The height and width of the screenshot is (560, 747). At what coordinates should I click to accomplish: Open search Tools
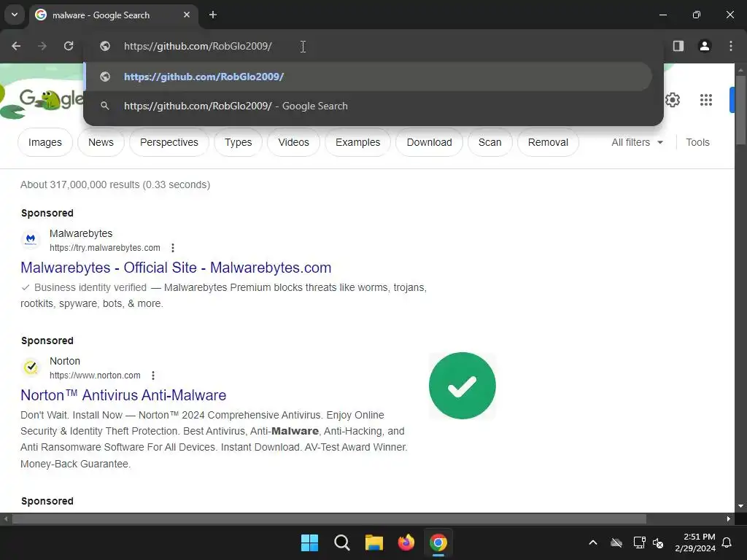click(x=697, y=142)
